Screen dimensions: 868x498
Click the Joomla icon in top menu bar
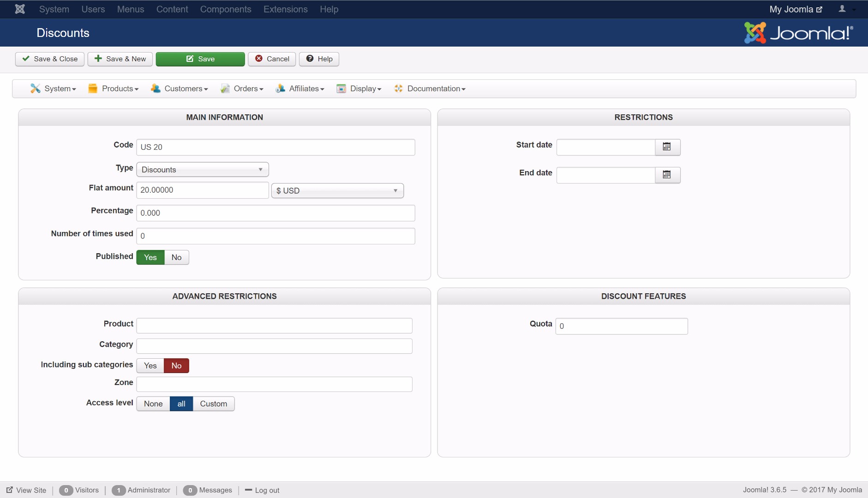[x=20, y=9]
